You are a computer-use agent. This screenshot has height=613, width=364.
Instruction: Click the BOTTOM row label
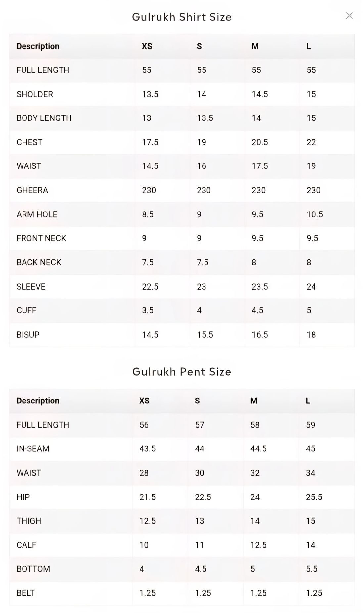[x=33, y=569]
